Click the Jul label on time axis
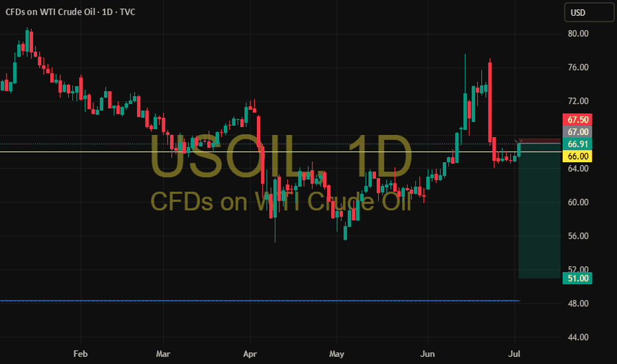Screen dimensions: 617x364 (x=514, y=354)
